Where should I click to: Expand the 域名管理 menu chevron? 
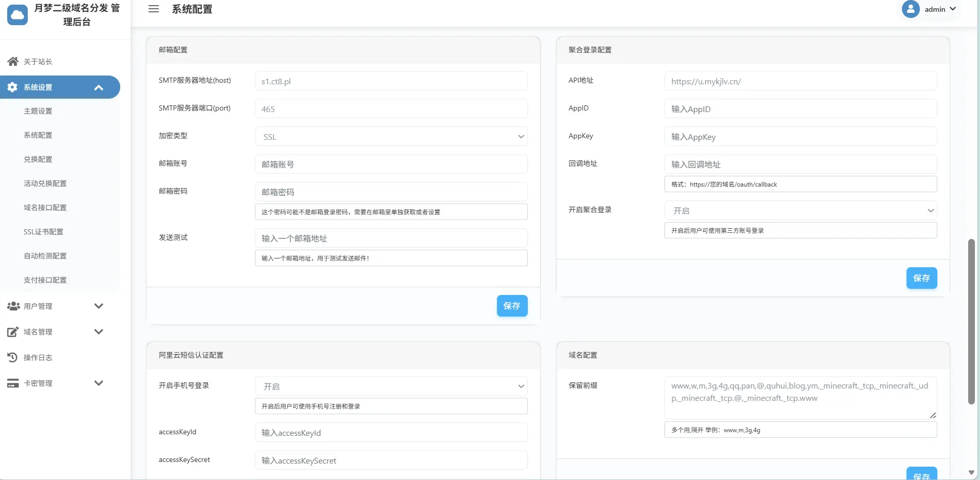99,332
